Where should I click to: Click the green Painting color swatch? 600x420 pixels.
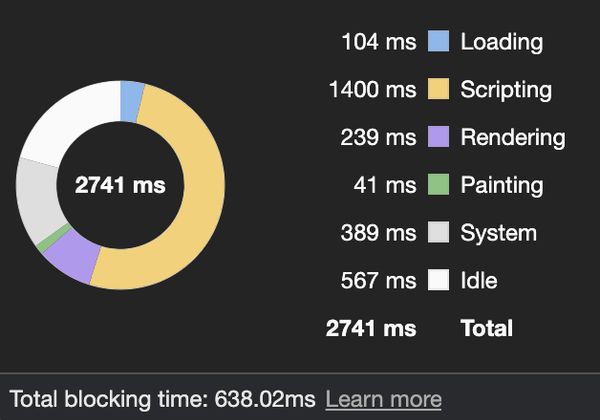coord(438,184)
